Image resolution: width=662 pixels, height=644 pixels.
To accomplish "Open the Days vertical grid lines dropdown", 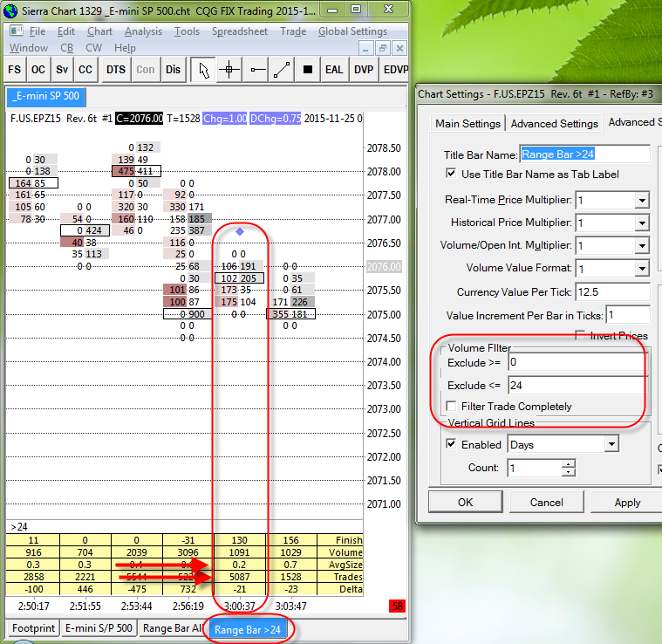I will pos(609,445).
